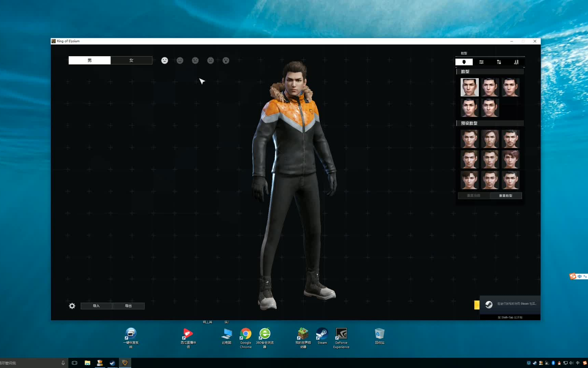
Task: Click the 导出 export button
Action: [x=128, y=306]
